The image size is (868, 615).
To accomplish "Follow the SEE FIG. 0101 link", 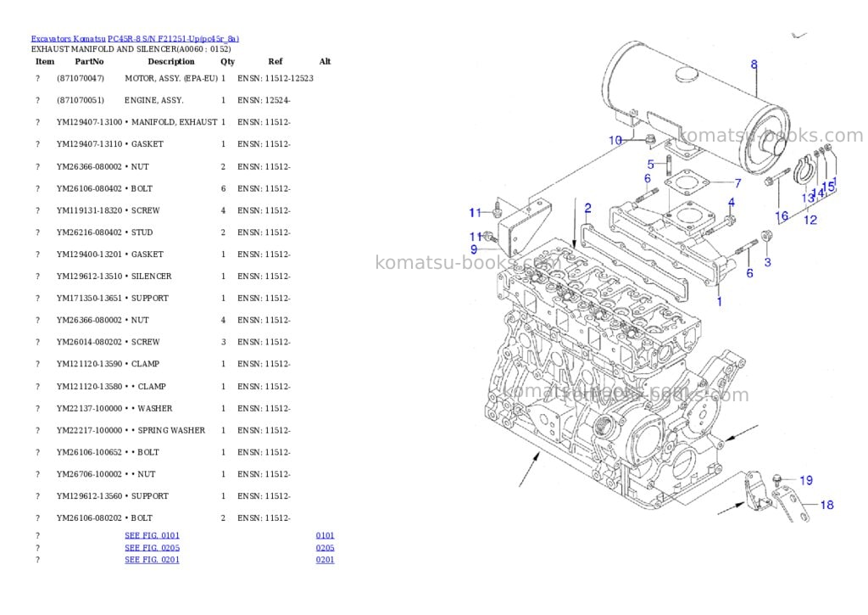I will 153,535.
